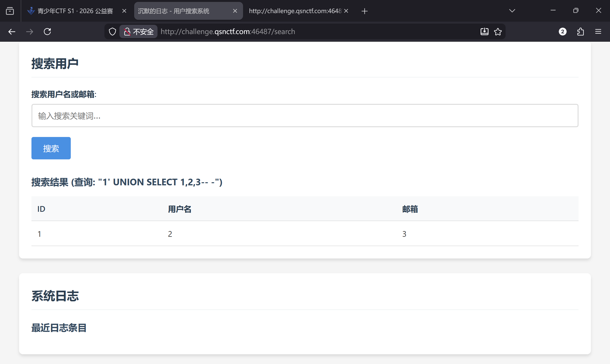Open the Firefox hamburger application menu
Screen dimensions: 610x364
[598, 32]
